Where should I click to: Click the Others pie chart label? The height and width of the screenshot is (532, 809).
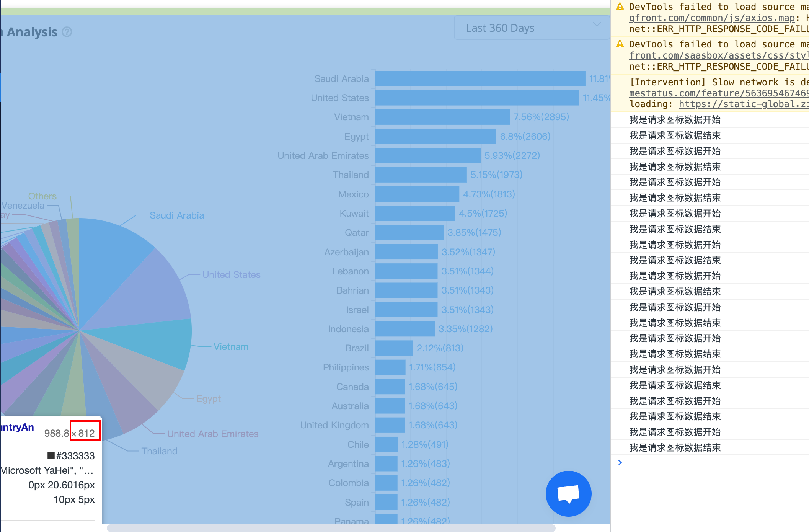(42, 196)
